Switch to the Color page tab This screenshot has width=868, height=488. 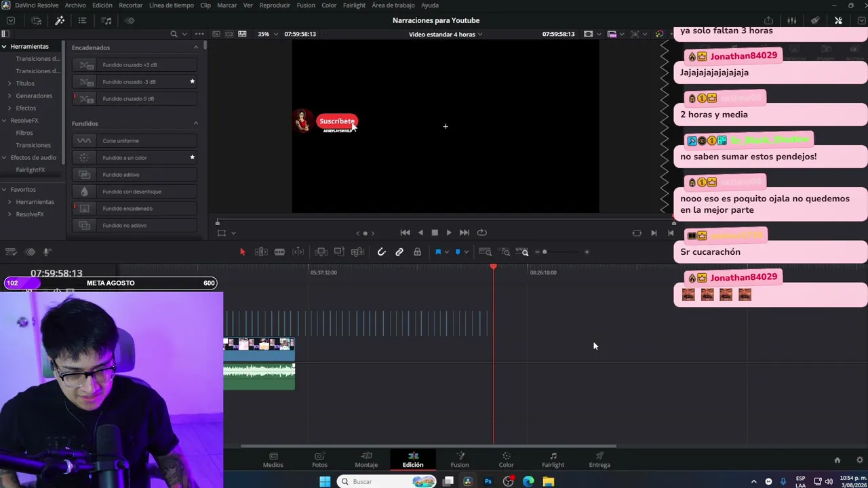pos(507,460)
